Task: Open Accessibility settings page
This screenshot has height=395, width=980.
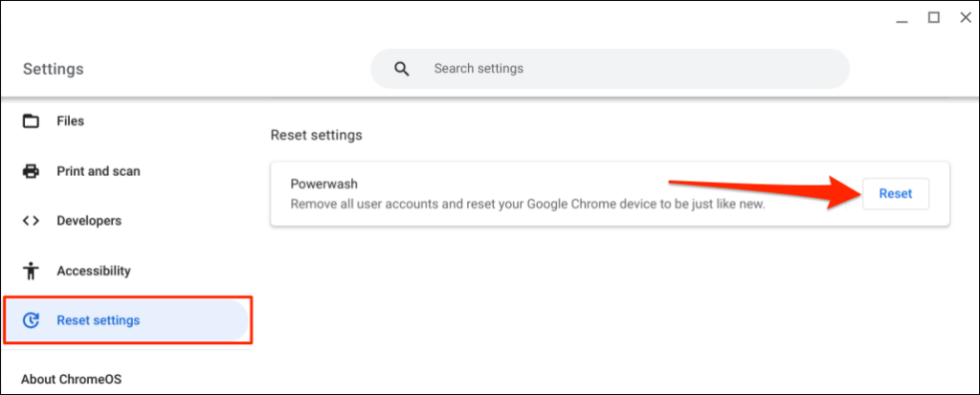Action: tap(93, 271)
